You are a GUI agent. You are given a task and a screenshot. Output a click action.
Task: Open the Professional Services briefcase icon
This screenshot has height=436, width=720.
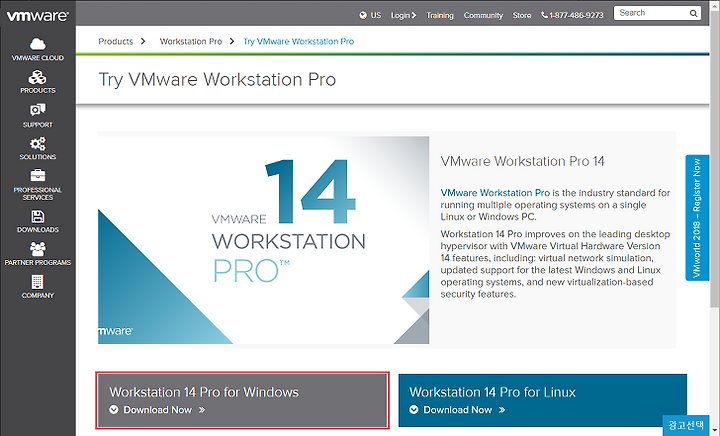(38, 175)
